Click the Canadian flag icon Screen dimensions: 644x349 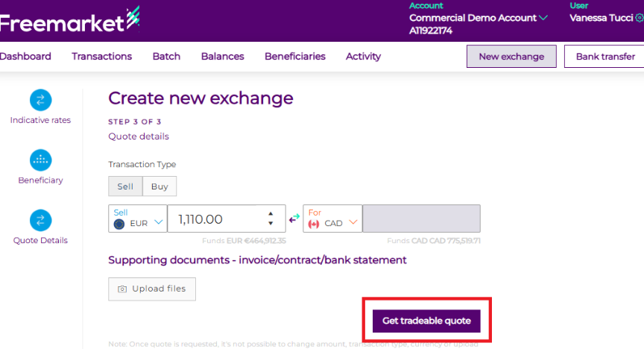[x=314, y=223]
